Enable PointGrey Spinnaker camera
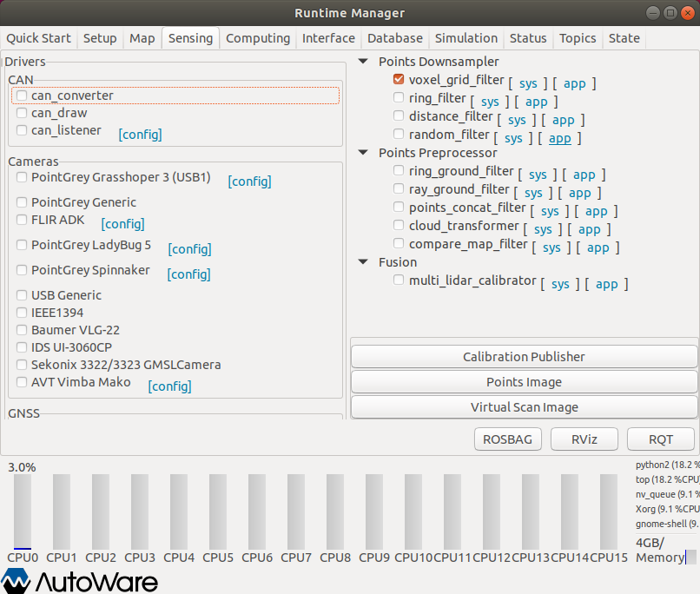Viewport: 700px width, 594px height. pos(22,270)
